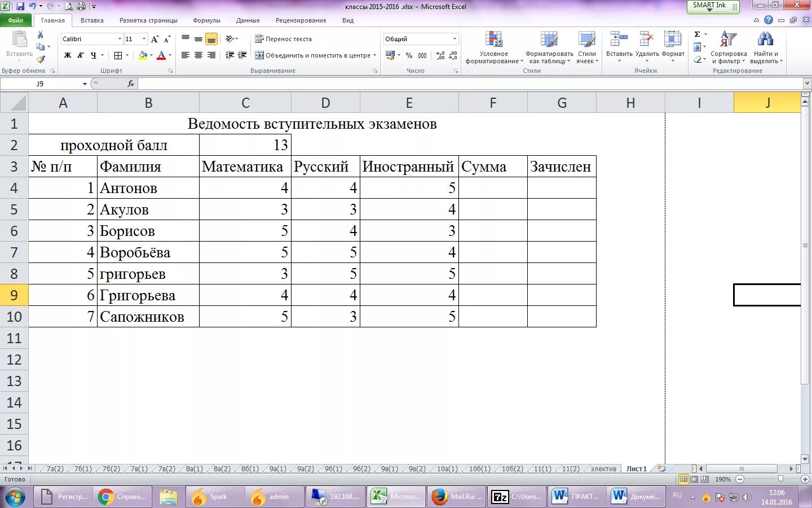Click the Windows Start button
This screenshot has width=812, height=508.
(15, 497)
